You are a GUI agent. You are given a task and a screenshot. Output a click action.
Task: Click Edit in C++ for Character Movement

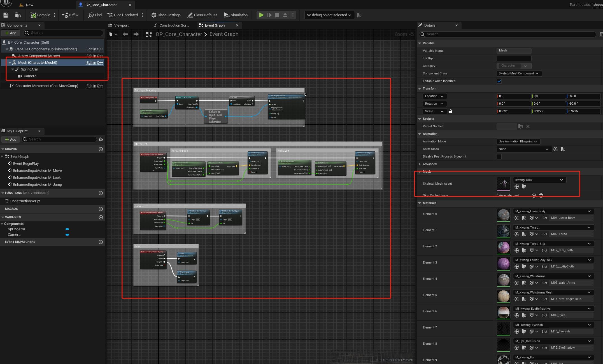95,86
